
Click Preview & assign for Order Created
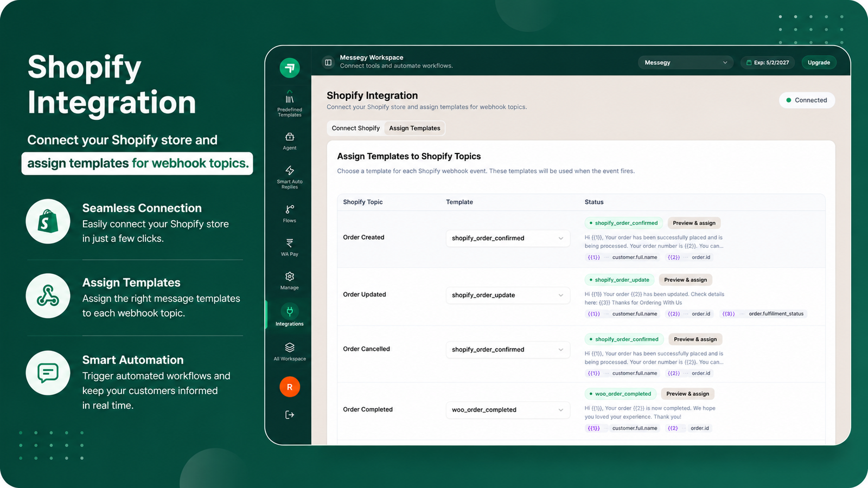point(694,223)
